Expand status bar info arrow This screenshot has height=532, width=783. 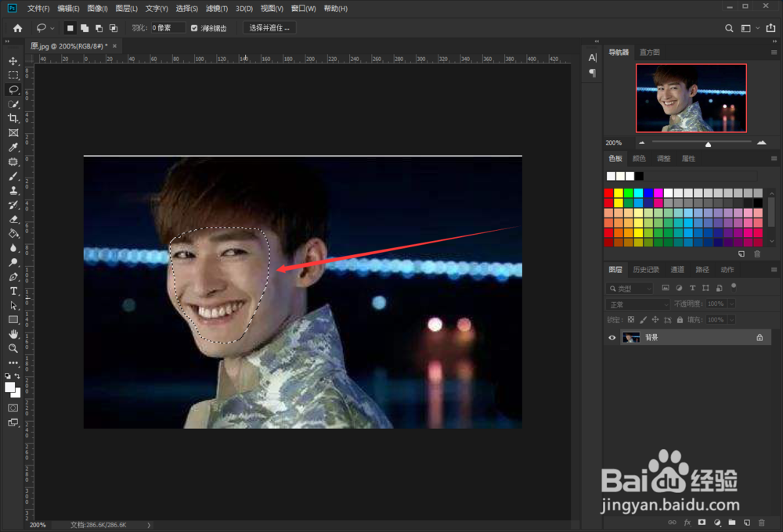coord(149,525)
